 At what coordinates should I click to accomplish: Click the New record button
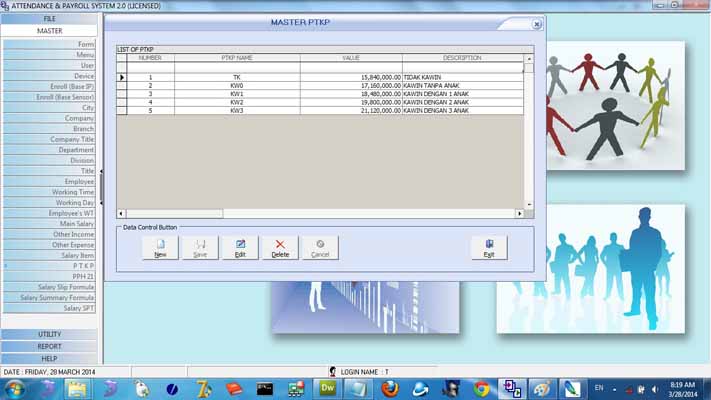pos(160,248)
